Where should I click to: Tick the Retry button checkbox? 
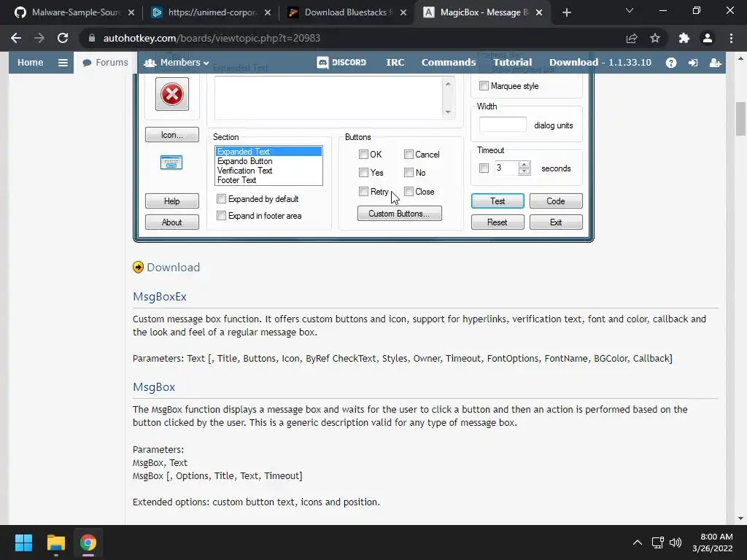[x=363, y=192]
